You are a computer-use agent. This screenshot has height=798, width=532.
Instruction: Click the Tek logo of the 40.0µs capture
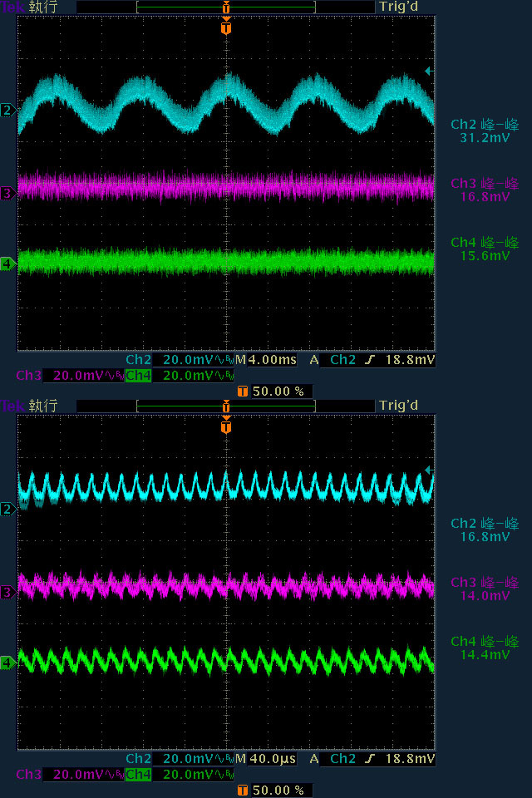click(12, 406)
